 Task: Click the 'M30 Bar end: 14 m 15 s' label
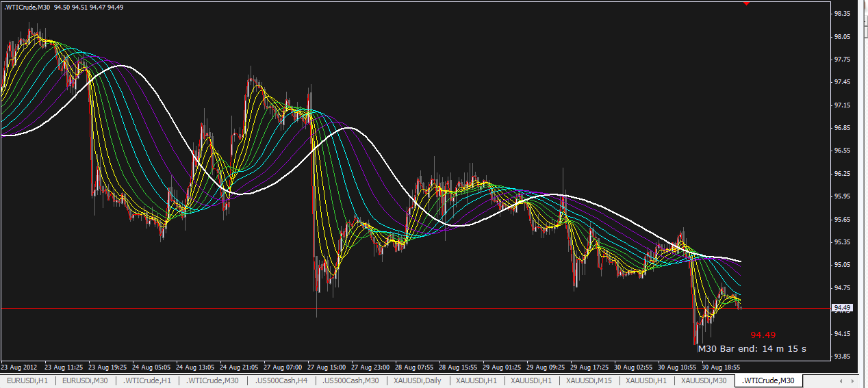tap(752, 348)
